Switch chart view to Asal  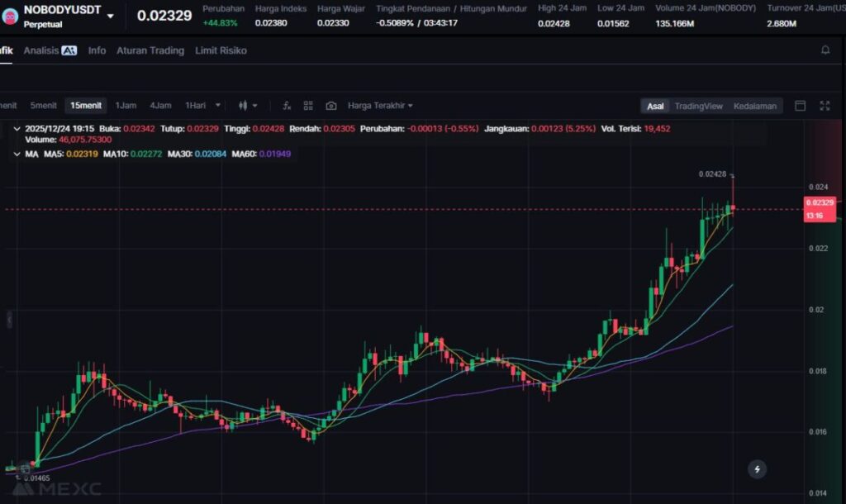click(x=655, y=106)
